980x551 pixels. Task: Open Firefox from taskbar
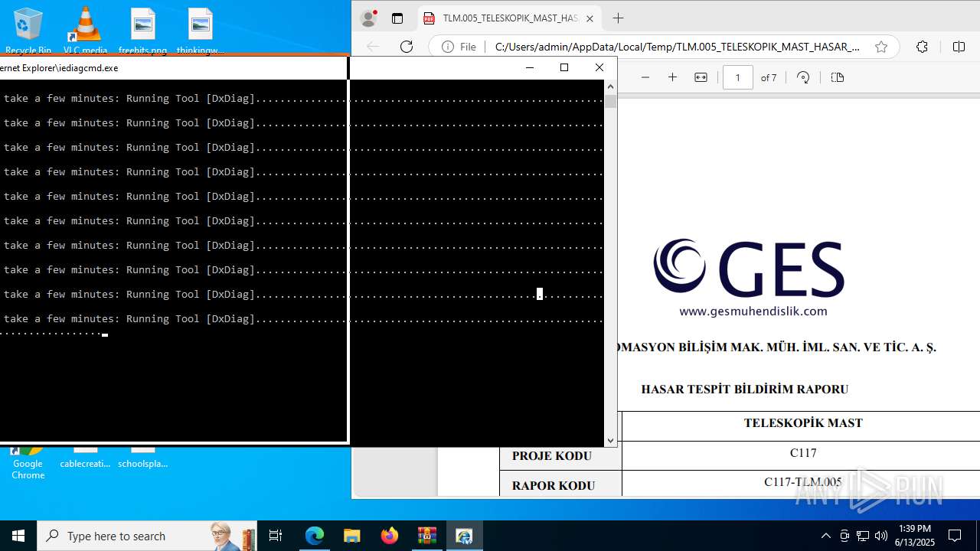[390, 536]
